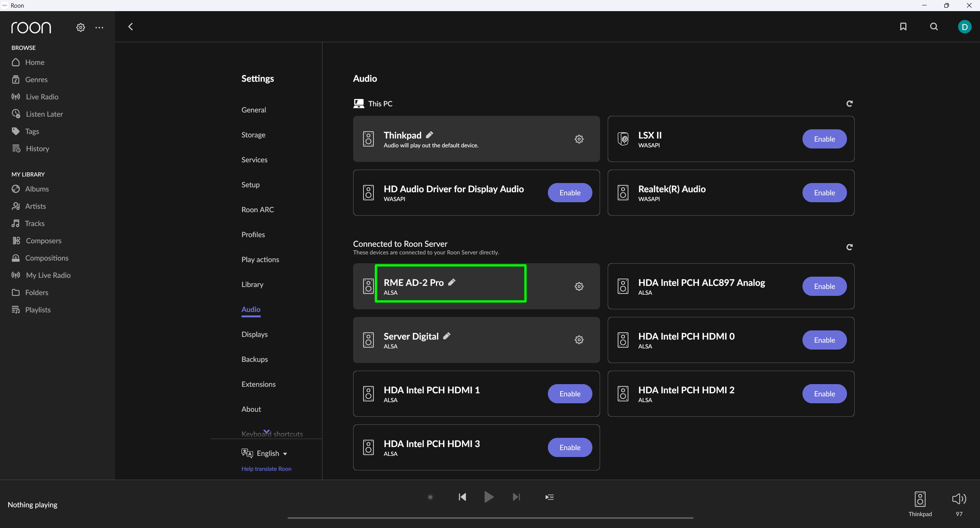The width and height of the screenshot is (980, 528).
Task: Click the Thinkpad zone icon at bottom
Action: [920, 499]
